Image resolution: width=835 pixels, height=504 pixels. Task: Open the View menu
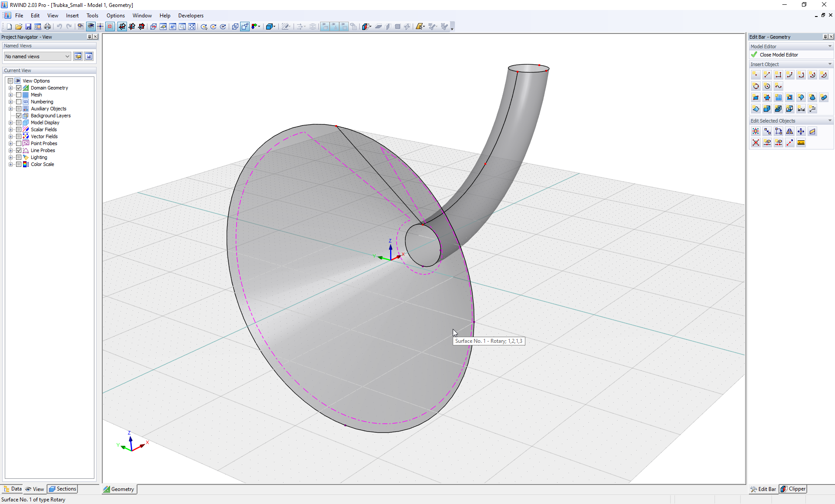(x=53, y=15)
